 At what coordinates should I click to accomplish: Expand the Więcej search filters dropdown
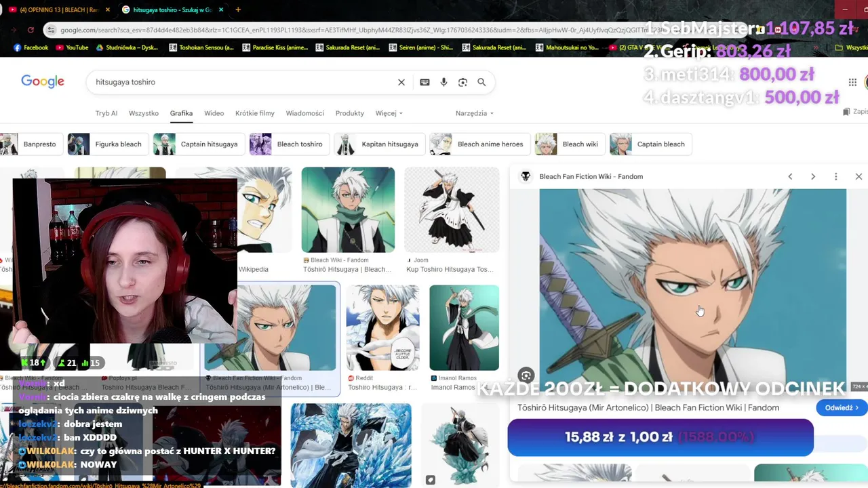[x=389, y=113]
